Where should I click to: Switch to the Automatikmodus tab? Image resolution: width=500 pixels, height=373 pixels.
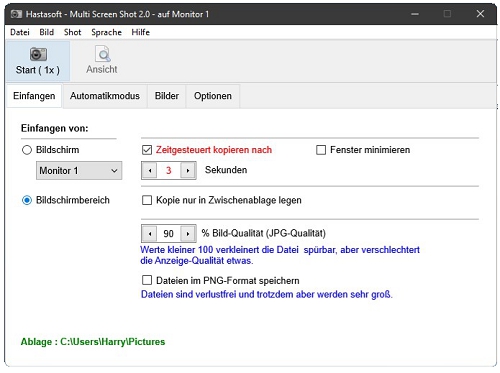[x=105, y=96]
